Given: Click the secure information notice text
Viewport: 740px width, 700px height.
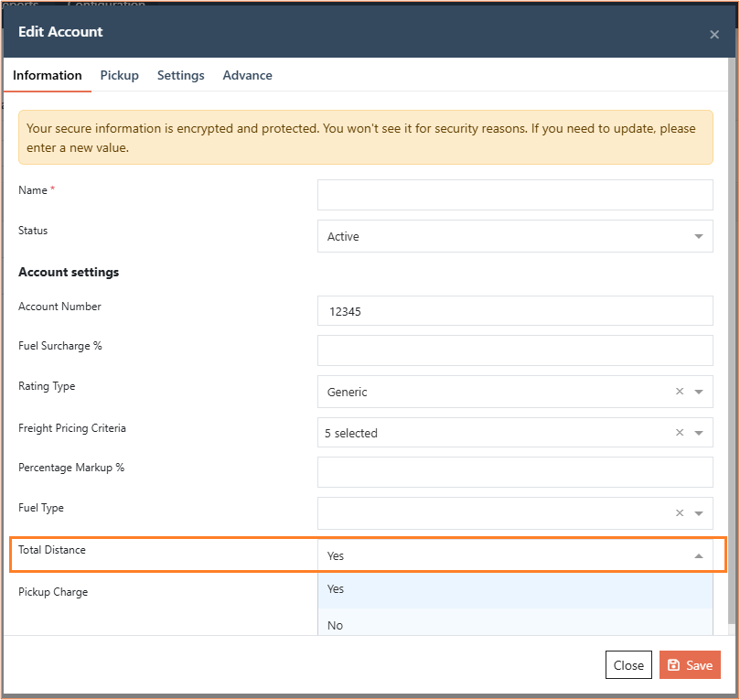Looking at the screenshot, I should [x=361, y=138].
